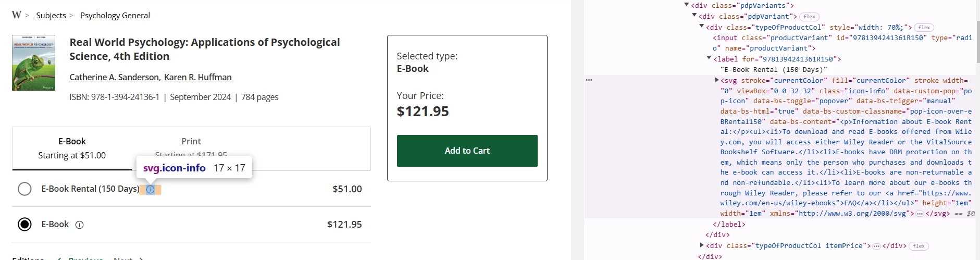
Task: Click the Add to Cart button
Action: (467, 151)
